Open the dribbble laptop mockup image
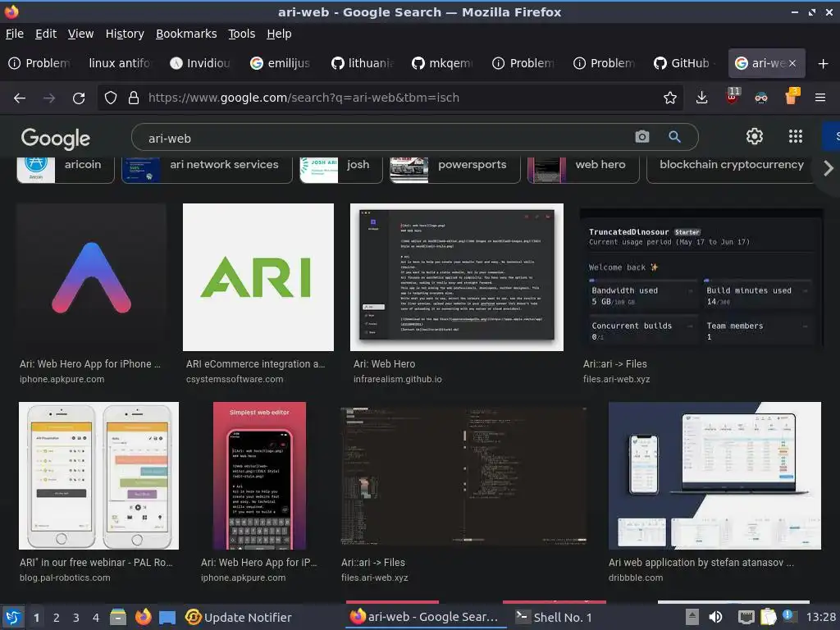Viewport: 840px width, 630px height. pos(714,476)
